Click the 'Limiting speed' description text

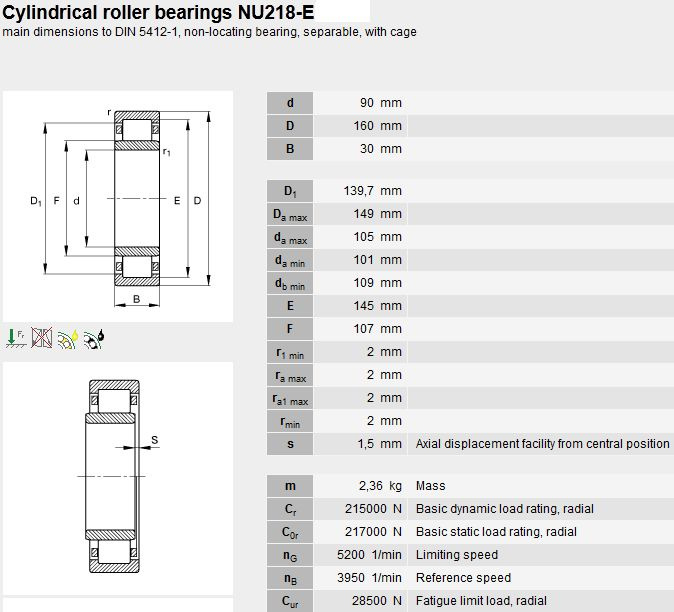[x=457, y=555]
